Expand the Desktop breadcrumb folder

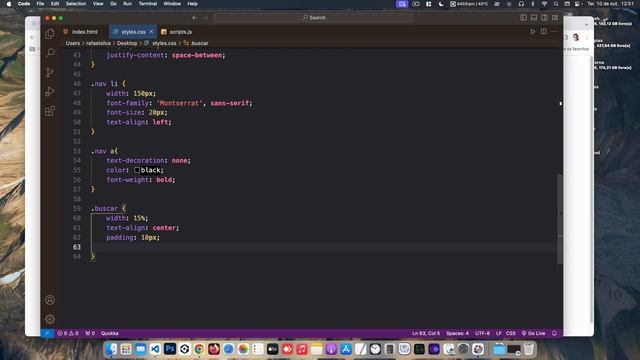coord(127,43)
